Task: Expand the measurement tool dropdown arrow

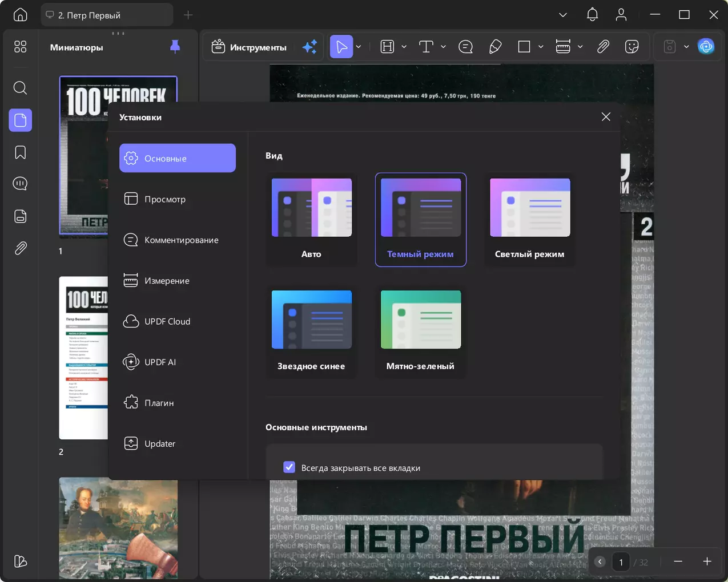Action: [580, 47]
